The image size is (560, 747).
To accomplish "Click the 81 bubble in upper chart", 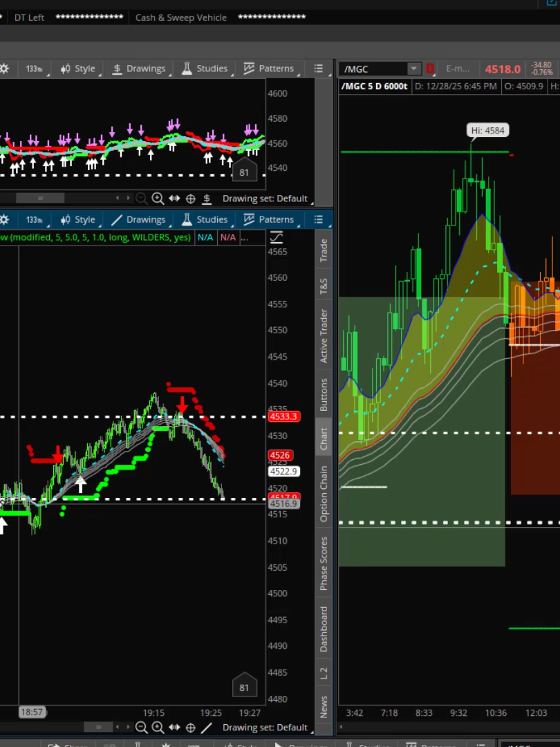I will point(244,171).
